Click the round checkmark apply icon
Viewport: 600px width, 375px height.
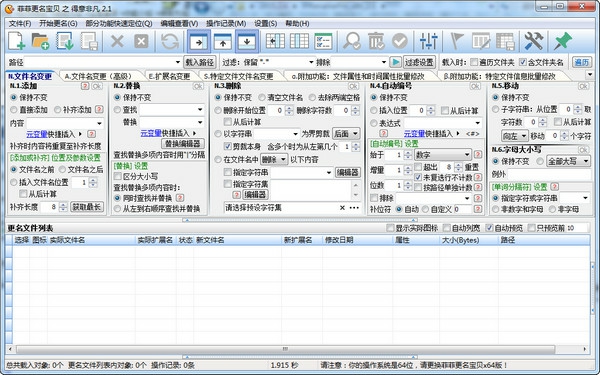400,41
